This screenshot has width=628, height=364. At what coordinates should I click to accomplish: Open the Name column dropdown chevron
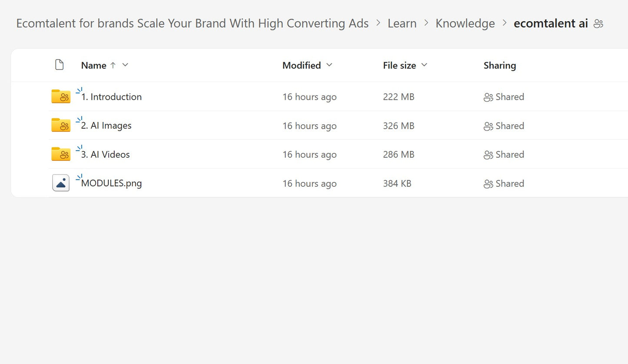(125, 65)
